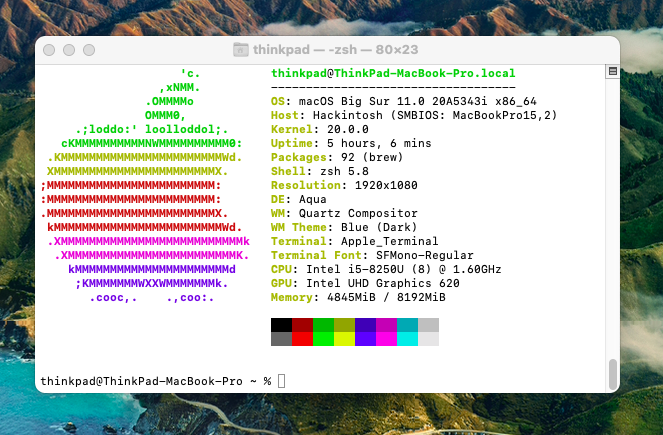This screenshot has width=663, height=435.
Task: Click the prompt text 'thinkpad@ThinkPad-MacBook-Pro ~ %'
Action: coord(156,381)
